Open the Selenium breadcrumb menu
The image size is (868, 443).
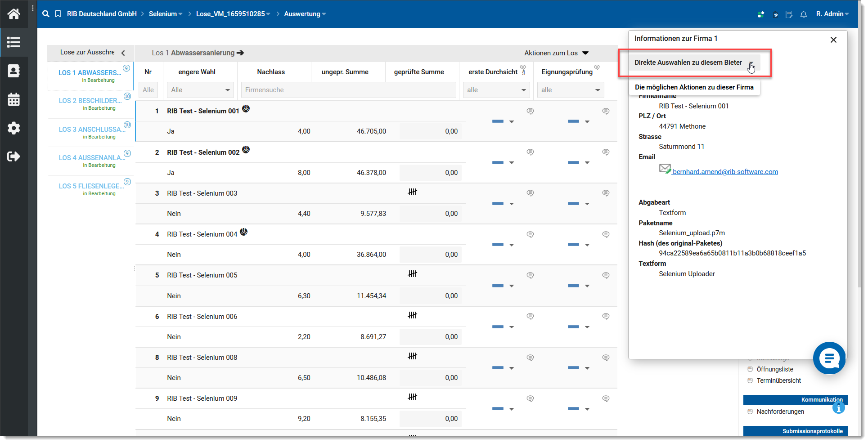pyautogui.click(x=166, y=14)
